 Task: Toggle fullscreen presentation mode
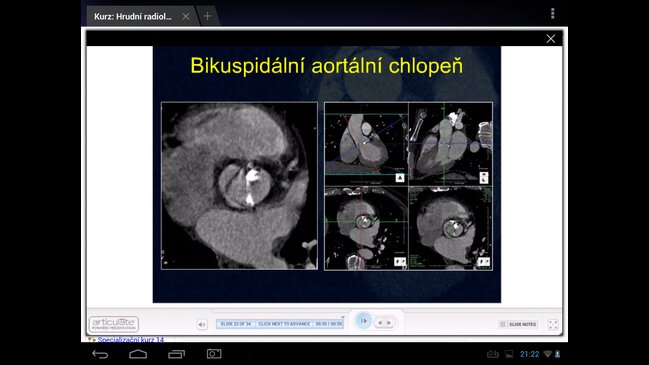[553, 324]
